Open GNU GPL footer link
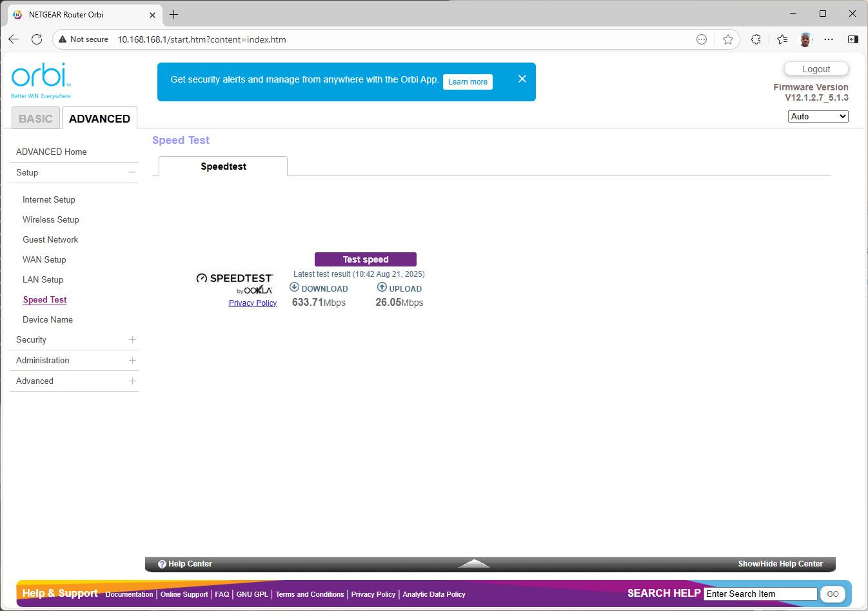868x611 pixels. pyautogui.click(x=252, y=594)
